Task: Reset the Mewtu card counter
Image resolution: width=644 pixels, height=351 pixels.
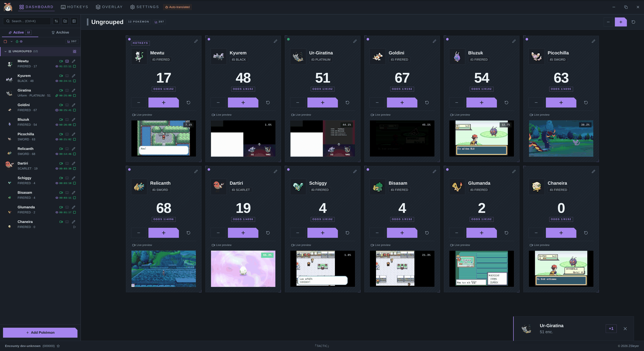Action: click(188, 102)
